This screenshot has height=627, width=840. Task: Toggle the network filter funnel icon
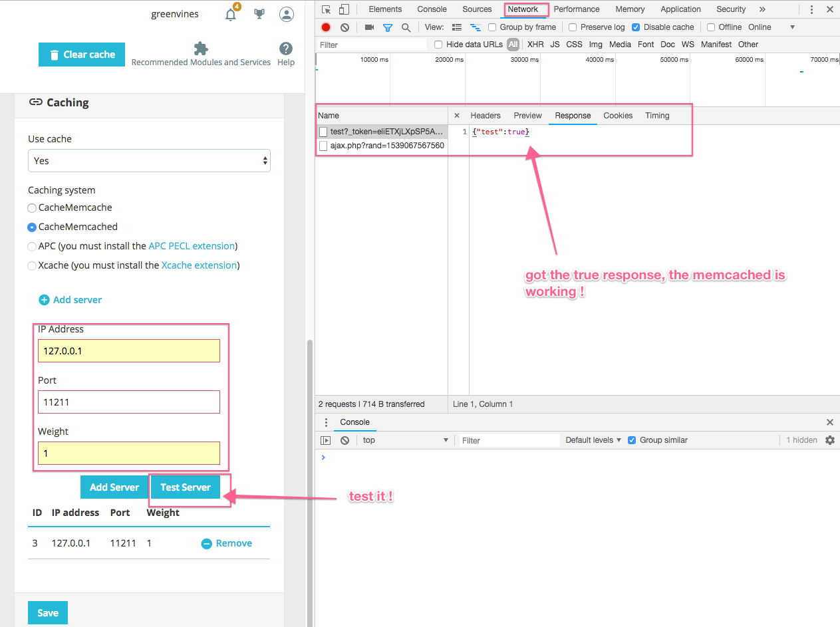388,27
